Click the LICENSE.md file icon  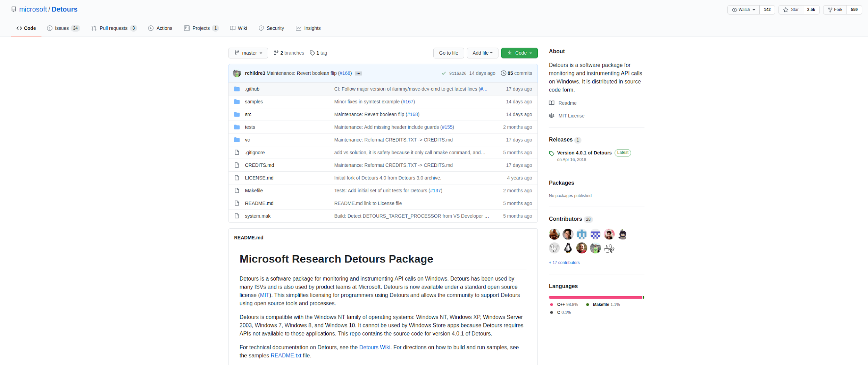[x=237, y=178]
